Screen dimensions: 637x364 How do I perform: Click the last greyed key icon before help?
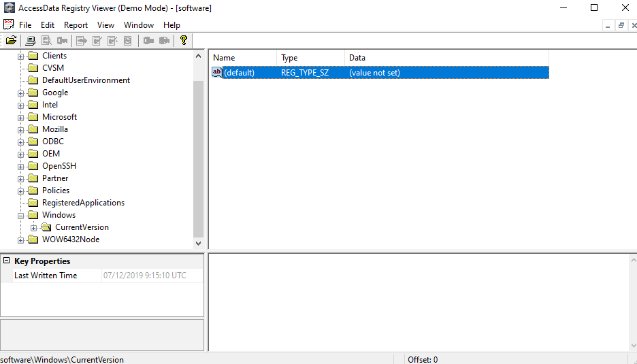point(164,41)
